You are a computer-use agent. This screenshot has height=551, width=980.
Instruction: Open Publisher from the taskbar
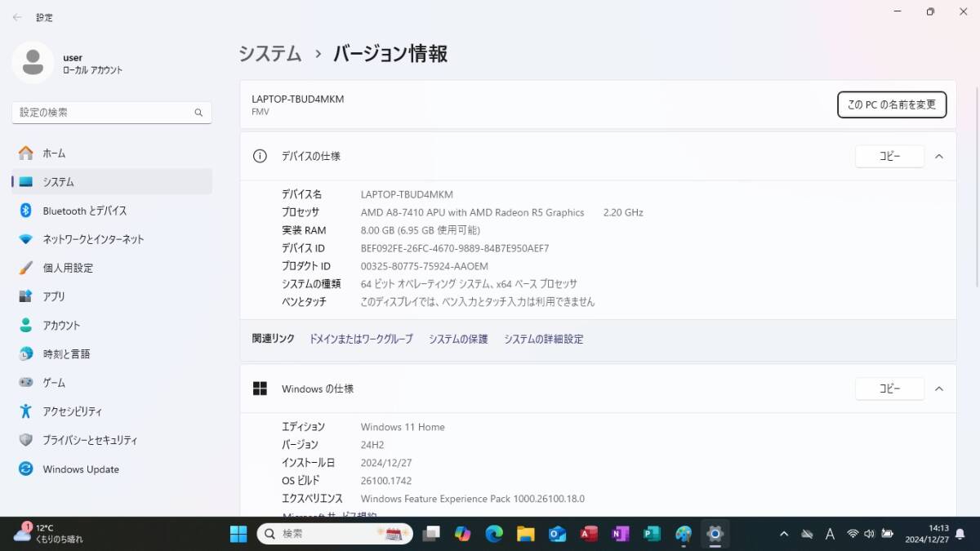(x=652, y=534)
